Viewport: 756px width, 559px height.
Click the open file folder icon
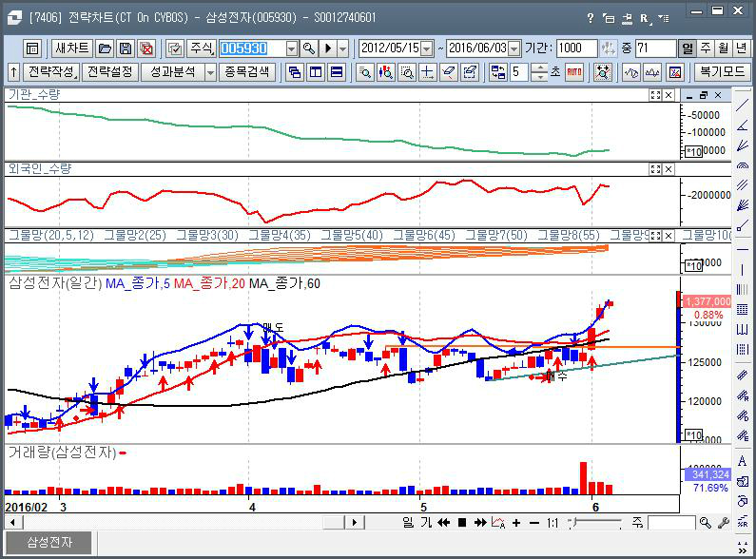click(x=105, y=48)
